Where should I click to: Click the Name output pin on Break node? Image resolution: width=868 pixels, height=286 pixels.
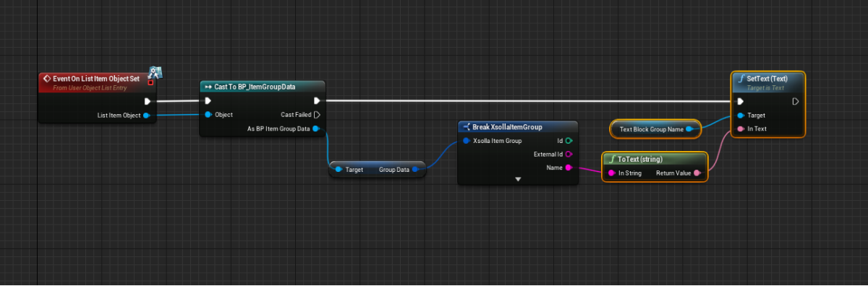[569, 168]
